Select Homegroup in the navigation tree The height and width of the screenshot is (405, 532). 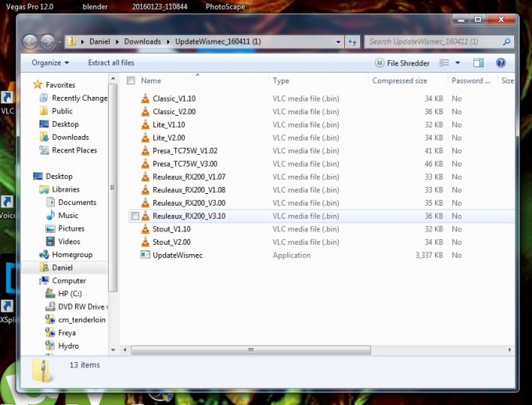[72, 254]
